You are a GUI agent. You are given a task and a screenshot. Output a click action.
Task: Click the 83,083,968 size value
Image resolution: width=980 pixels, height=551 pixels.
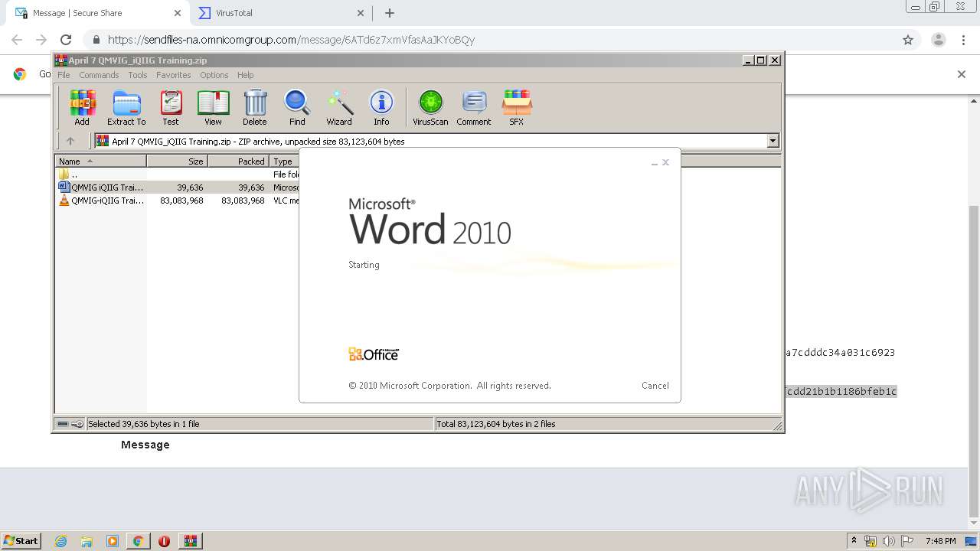tap(181, 201)
